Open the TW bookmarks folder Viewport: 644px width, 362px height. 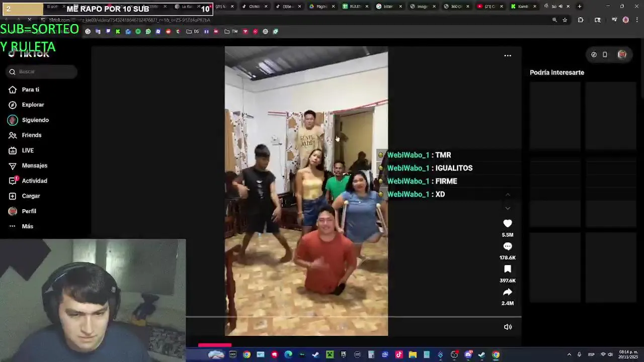coord(231,31)
